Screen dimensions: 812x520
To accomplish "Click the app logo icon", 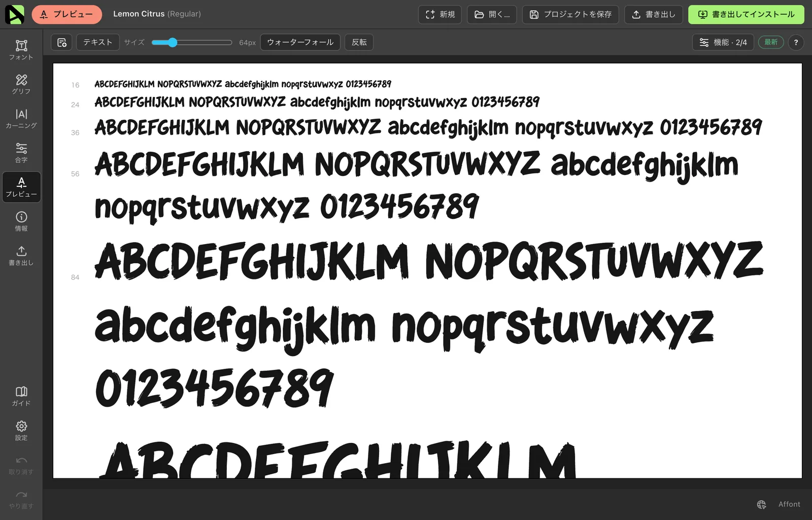I will point(15,14).
